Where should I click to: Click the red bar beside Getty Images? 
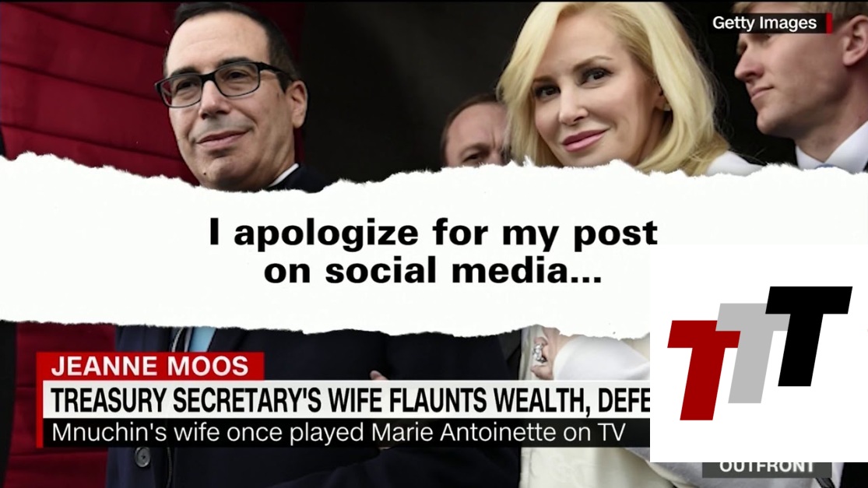[829, 23]
